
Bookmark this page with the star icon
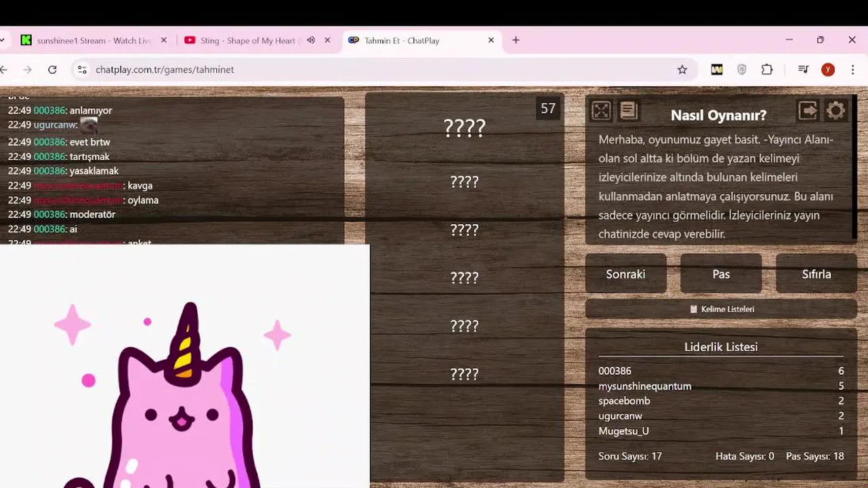point(682,70)
